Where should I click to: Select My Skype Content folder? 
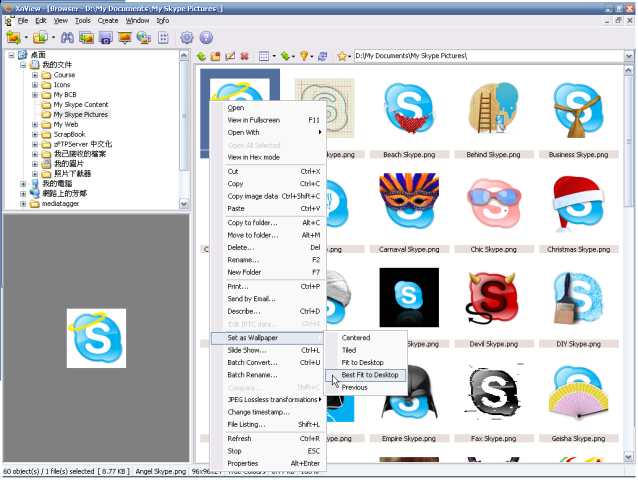(x=81, y=105)
